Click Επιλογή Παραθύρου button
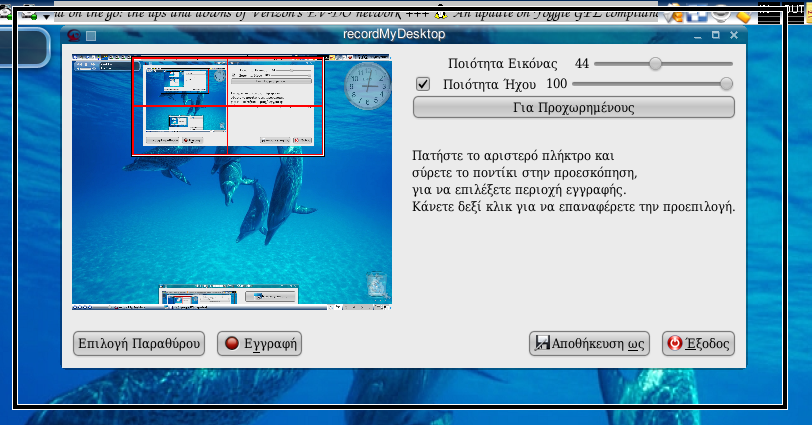The image size is (812, 425). click(139, 344)
